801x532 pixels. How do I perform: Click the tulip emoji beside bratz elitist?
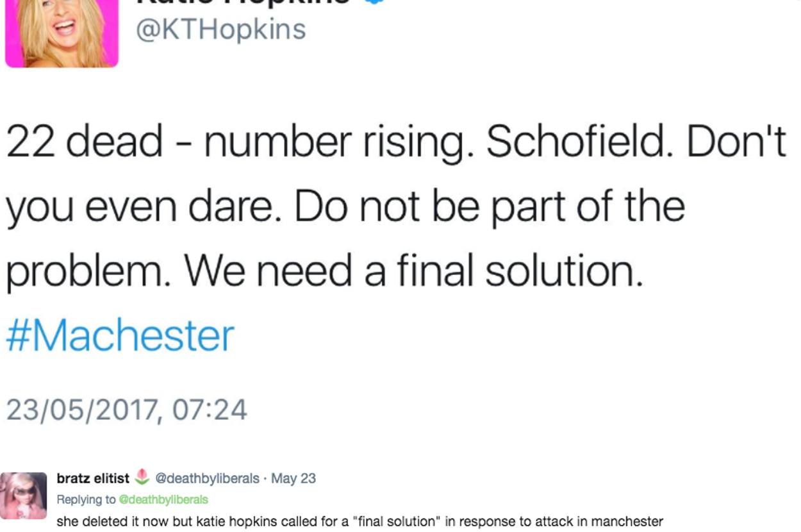(x=143, y=478)
